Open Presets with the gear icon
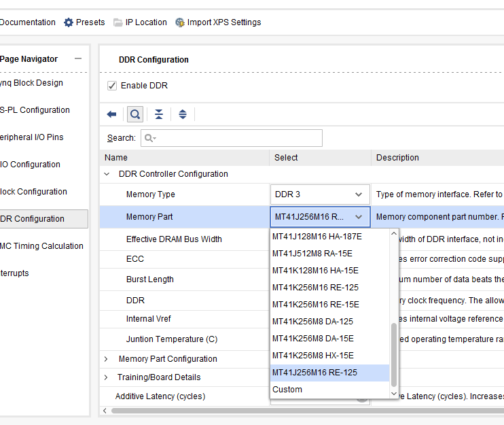Image resolution: width=504 pixels, height=425 pixels. click(x=69, y=22)
